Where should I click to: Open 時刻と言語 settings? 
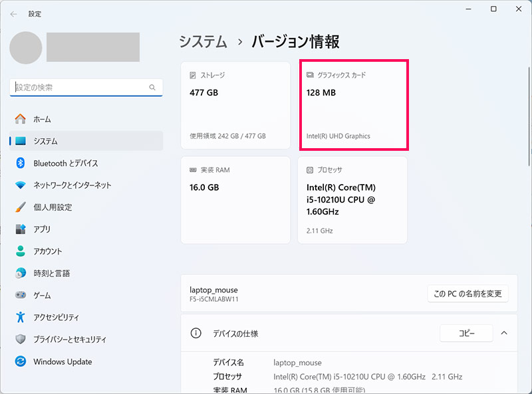[86, 273]
